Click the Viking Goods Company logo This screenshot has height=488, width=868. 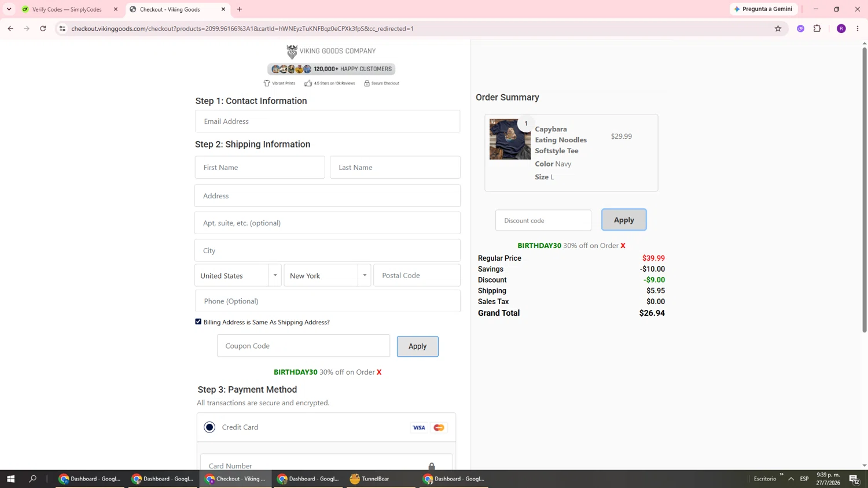point(331,51)
